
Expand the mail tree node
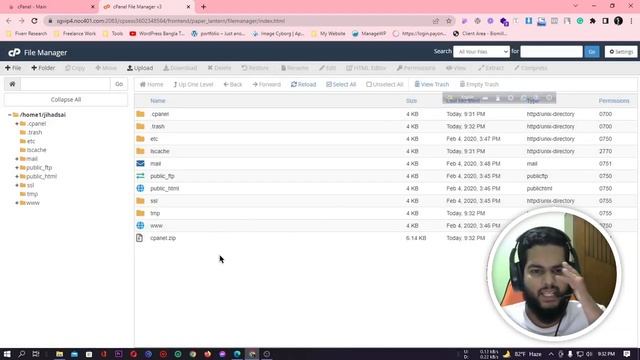pos(17,158)
